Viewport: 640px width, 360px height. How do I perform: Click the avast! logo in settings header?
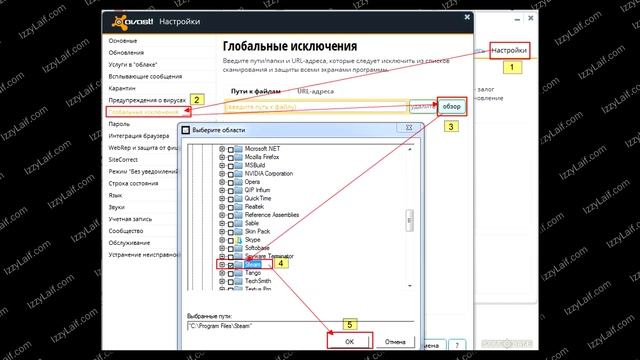(133, 22)
